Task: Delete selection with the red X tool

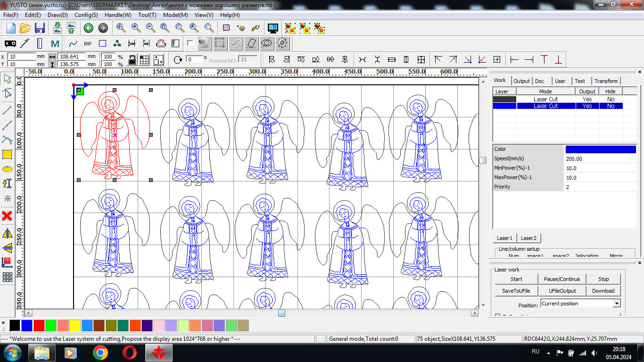Action: tap(7, 216)
